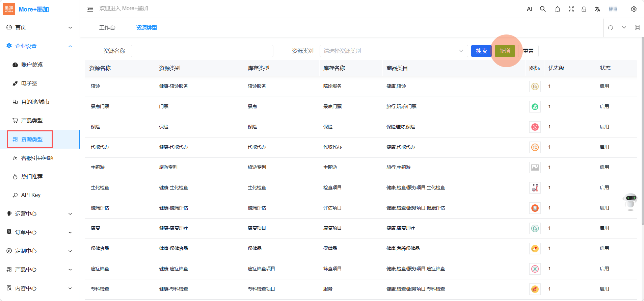Open the search magnifier icon
This screenshot has height=301, width=644.
(543, 9)
